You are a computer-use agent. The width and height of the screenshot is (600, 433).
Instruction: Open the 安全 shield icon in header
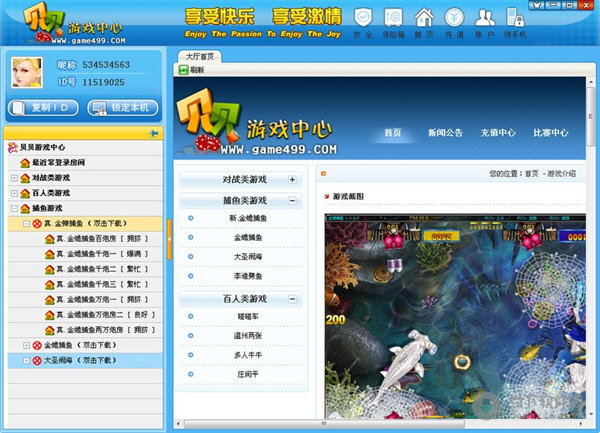point(363,23)
